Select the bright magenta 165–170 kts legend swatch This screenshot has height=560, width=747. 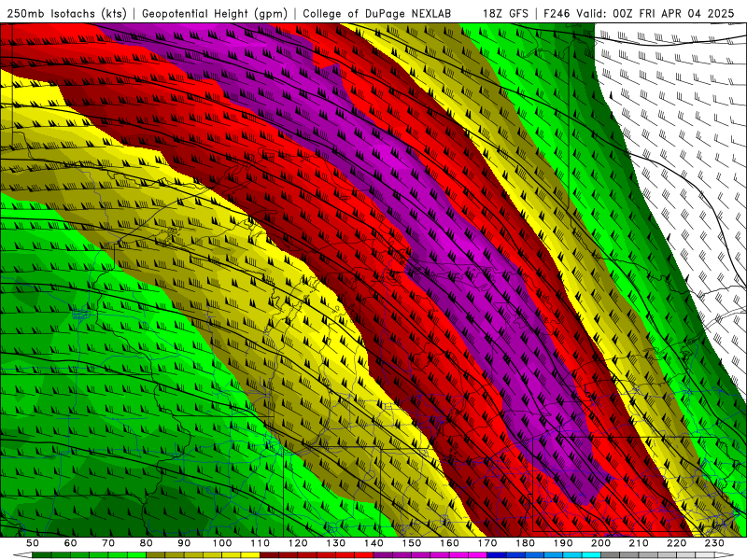pos(478,554)
